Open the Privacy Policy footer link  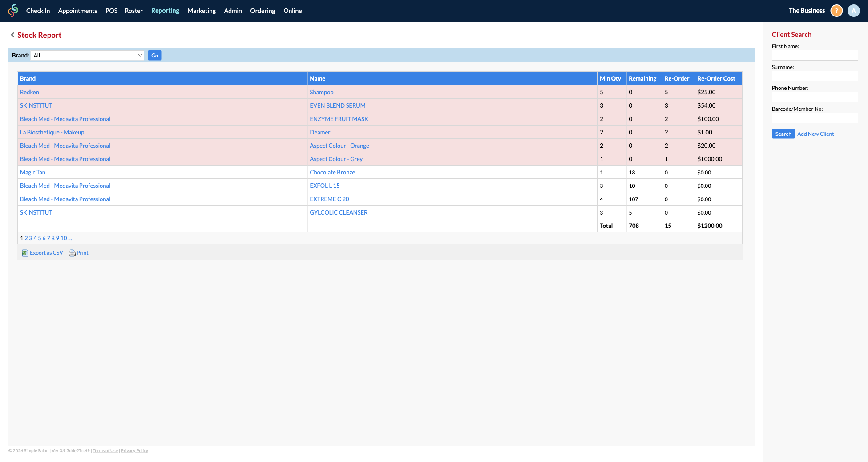click(134, 451)
